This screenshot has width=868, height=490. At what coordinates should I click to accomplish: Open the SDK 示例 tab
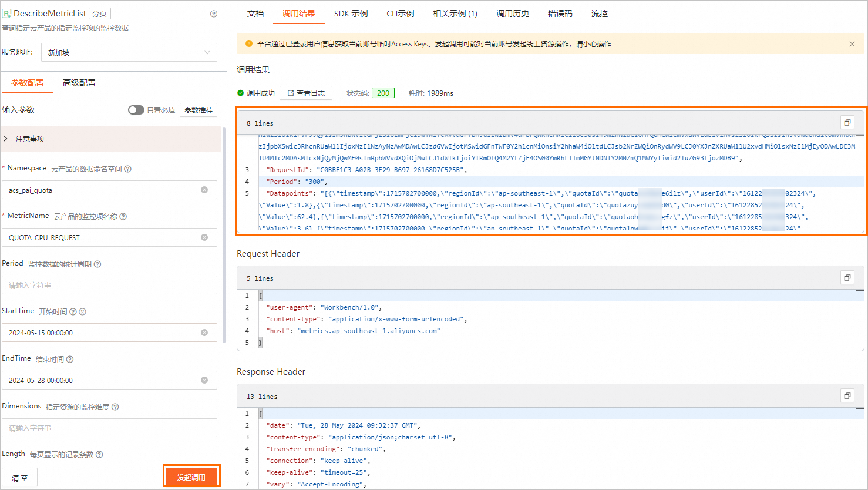[x=351, y=14]
